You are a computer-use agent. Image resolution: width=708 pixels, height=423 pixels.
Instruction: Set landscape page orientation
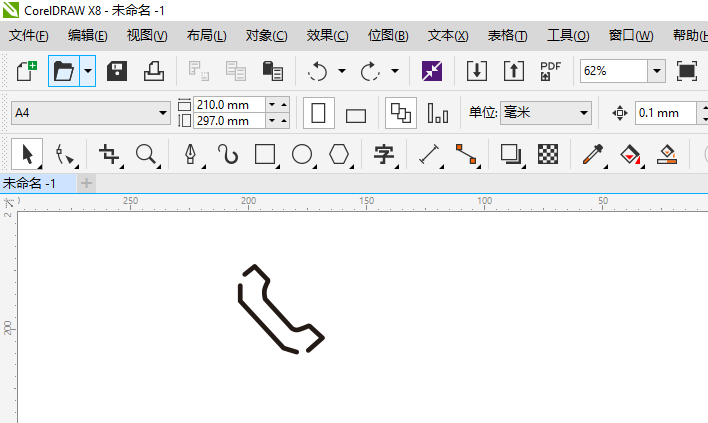coord(356,116)
